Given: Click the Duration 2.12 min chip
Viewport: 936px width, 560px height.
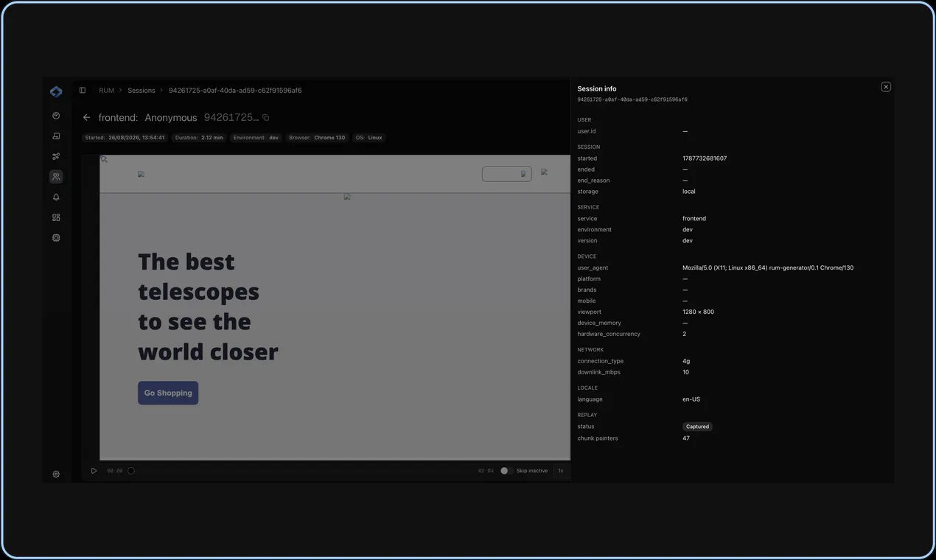Looking at the screenshot, I should [200, 138].
